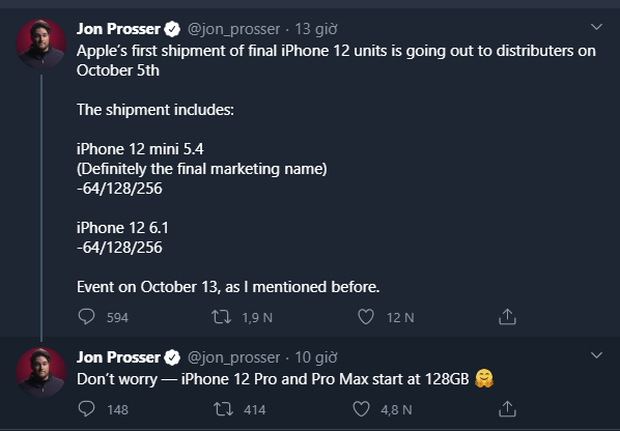Share the iPhone 12 shipment tweet
Screen dimensions: 620x431
(507, 317)
